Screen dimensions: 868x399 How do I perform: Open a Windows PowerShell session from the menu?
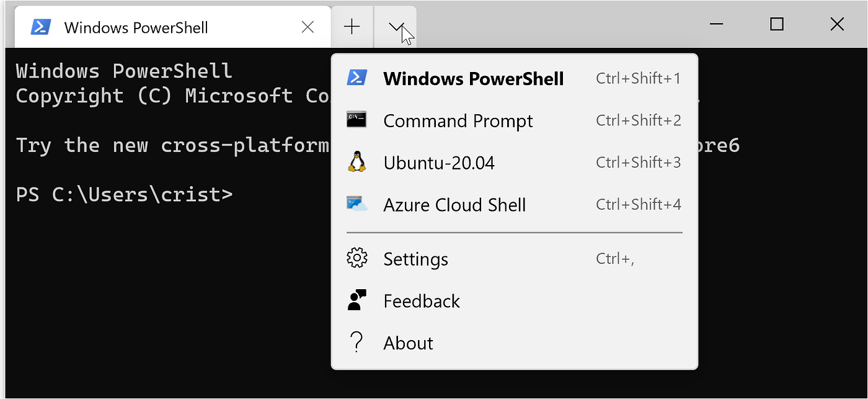point(474,78)
